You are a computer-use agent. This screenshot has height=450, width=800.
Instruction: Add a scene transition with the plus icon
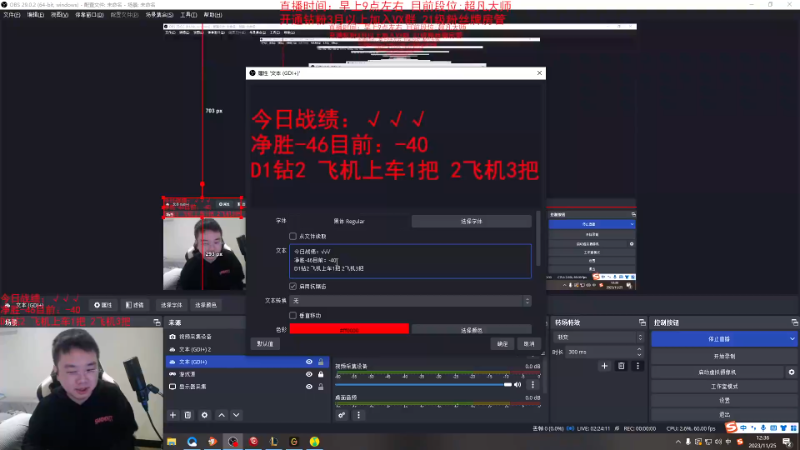[605, 366]
